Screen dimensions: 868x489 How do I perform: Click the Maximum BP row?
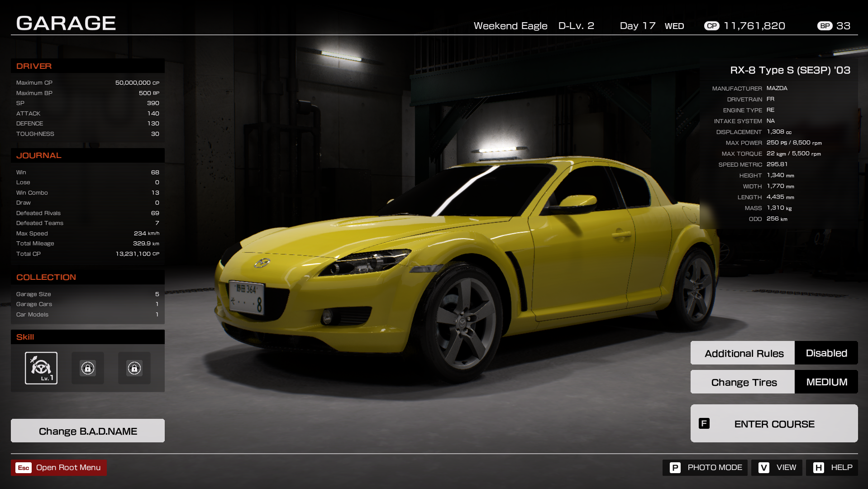[x=88, y=93]
